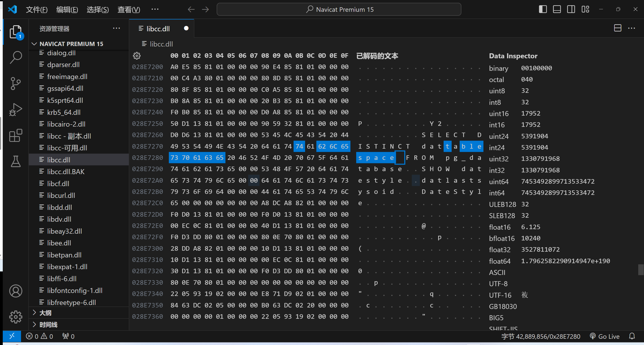644x345 pixels.
Task: Open the 文件(F) menu
Action: (x=37, y=10)
